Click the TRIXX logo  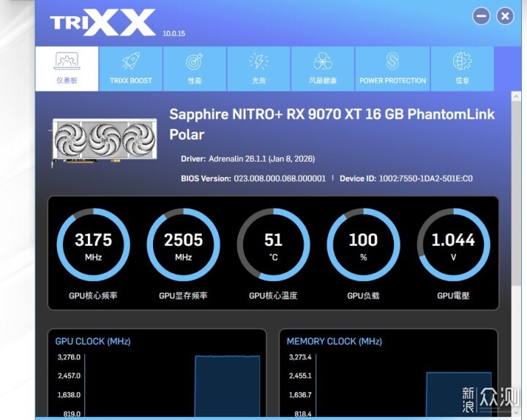(x=103, y=22)
